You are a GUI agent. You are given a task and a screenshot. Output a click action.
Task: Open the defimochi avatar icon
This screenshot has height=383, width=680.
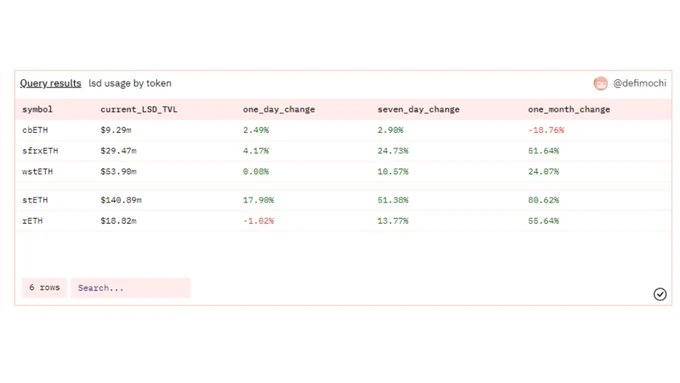601,83
